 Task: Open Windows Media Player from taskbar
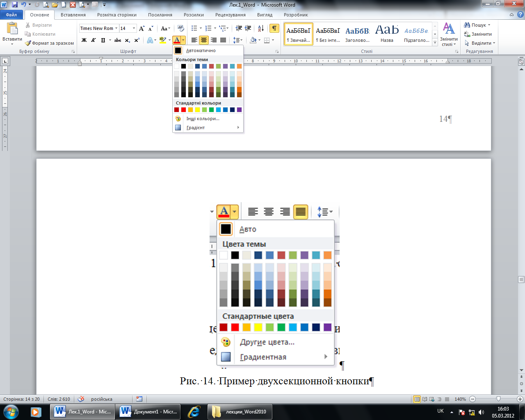(36, 412)
